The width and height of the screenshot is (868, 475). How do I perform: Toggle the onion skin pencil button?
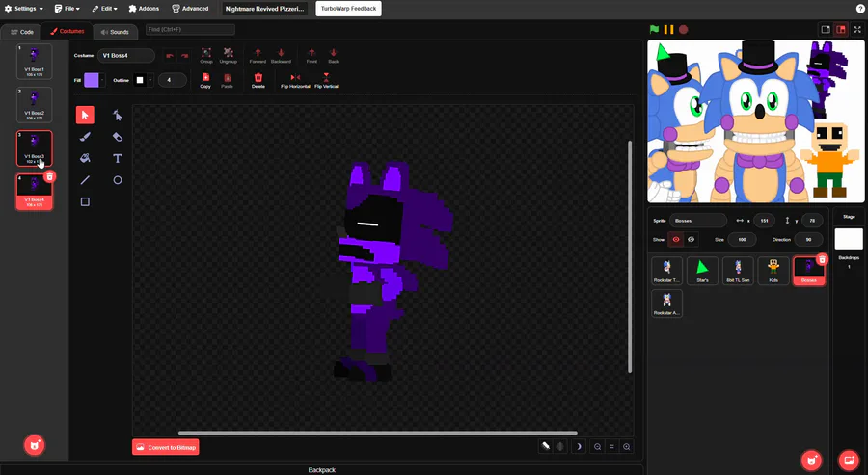point(546,446)
